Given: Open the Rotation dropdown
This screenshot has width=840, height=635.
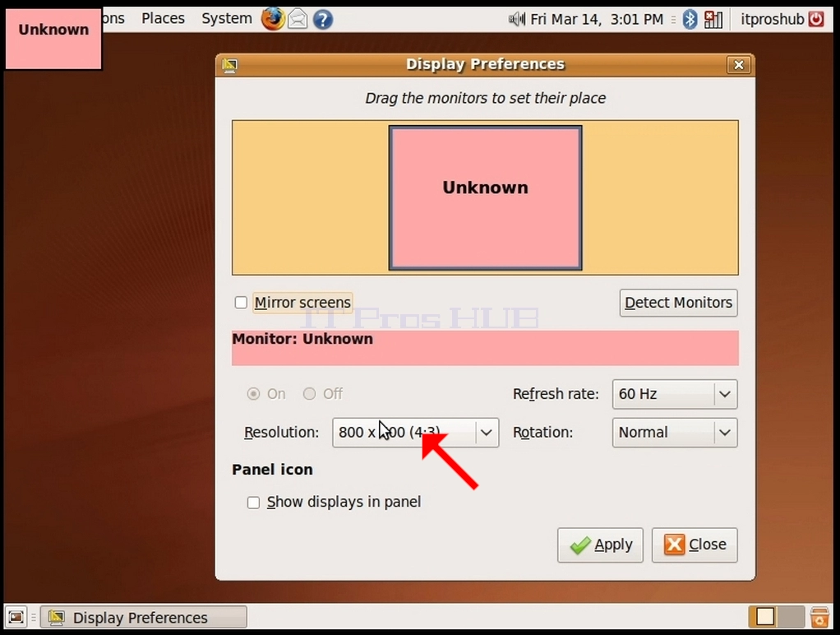Looking at the screenshot, I should coord(675,433).
